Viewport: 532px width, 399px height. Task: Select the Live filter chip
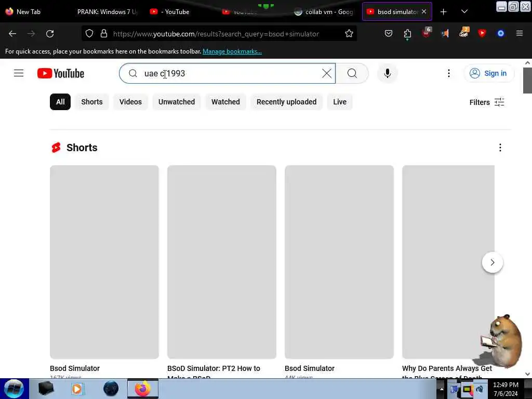[340, 102]
